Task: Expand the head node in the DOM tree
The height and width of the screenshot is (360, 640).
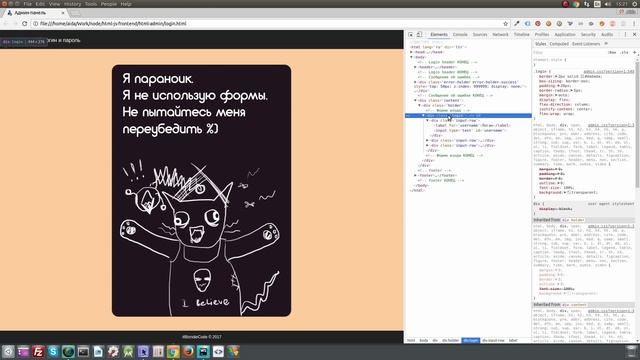Action: tap(411, 52)
